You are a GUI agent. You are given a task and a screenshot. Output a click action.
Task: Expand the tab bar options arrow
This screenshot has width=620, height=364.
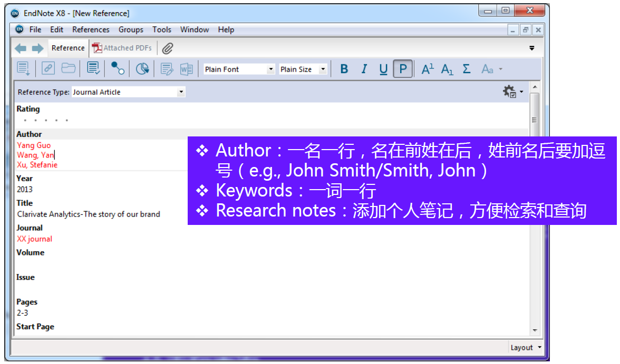pyautogui.click(x=532, y=48)
